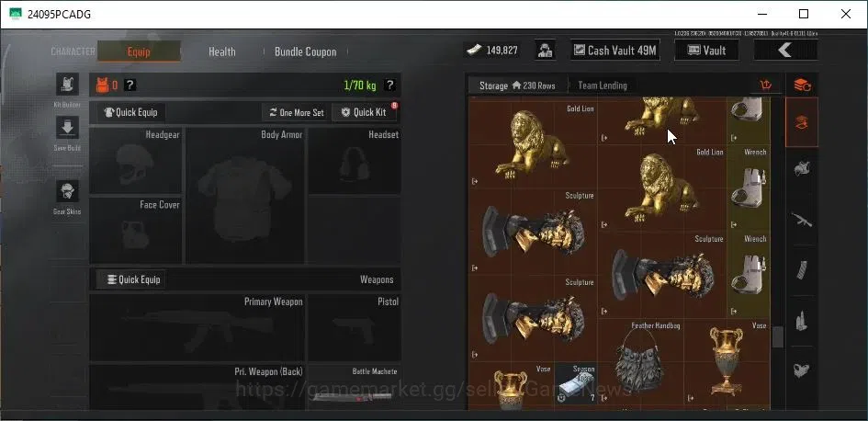Image resolution: width=868 pixels, height=421 pixels.
Task: Filter storage by magazine icon
Action: point(802,269)
